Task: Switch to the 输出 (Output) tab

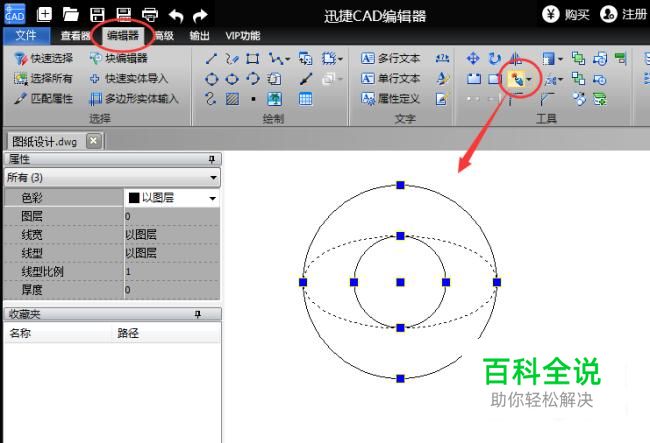Action: pyautogui.click(x=199, y=36)
